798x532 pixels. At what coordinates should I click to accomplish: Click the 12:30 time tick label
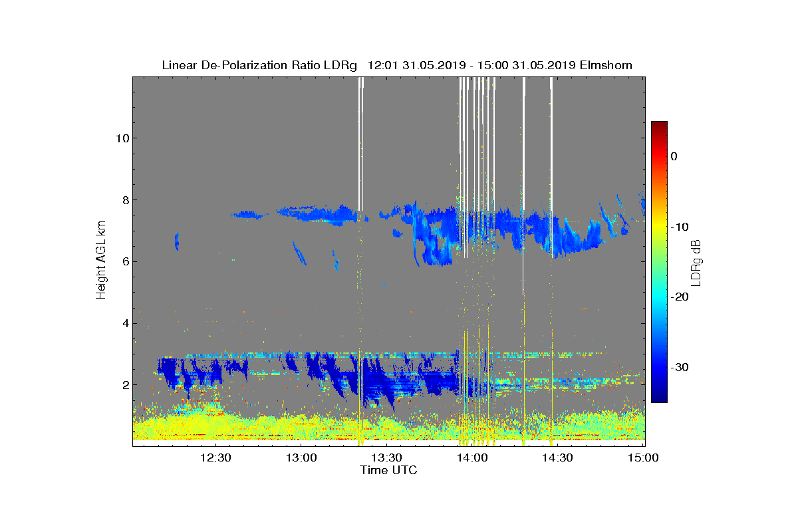click(x=215, y=458)
